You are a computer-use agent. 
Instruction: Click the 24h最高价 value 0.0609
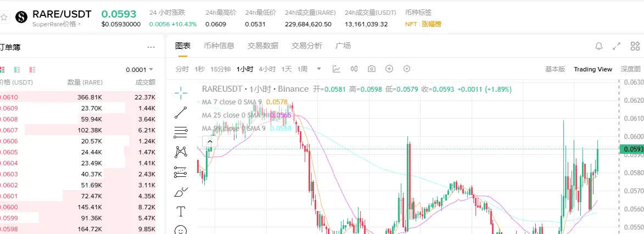216,24
